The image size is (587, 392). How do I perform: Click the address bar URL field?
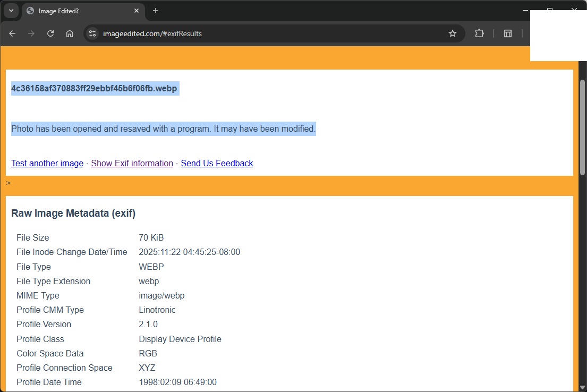pos(266,33)
